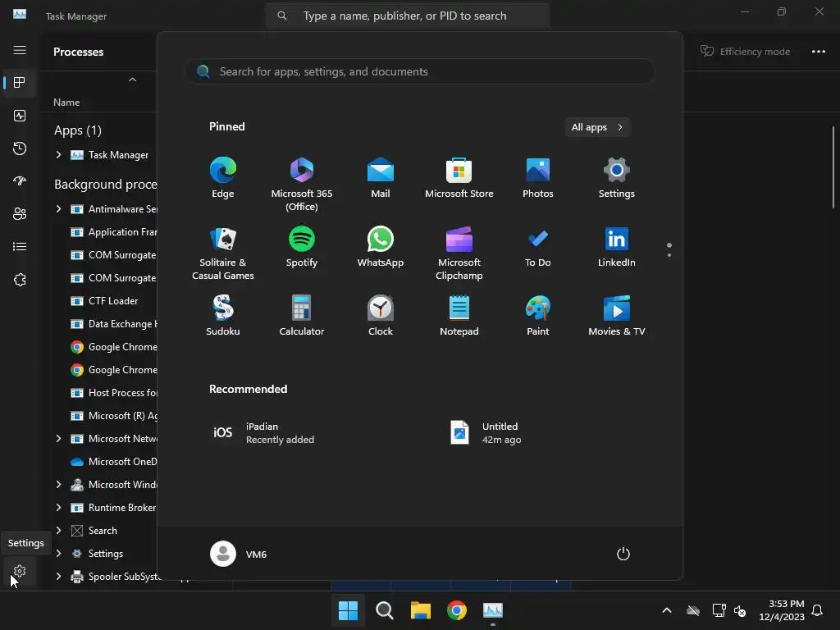
Task: Open the Mail app
Action: pyautogui.click(x=381, y=178)
